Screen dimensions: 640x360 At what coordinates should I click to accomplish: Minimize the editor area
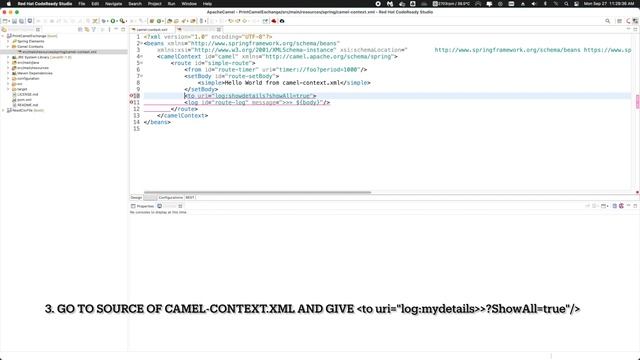(x=628, y=29)
